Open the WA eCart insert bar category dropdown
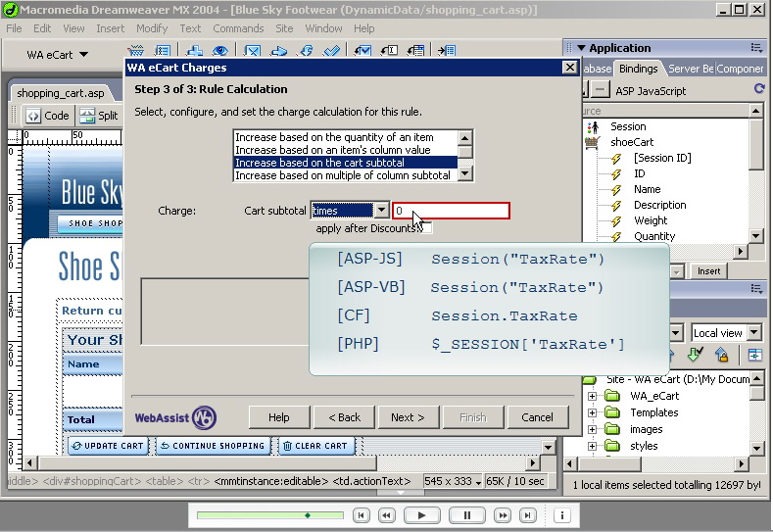Viewport: 773px width, 532px height. pyautogui.click(x=84, y=54)
